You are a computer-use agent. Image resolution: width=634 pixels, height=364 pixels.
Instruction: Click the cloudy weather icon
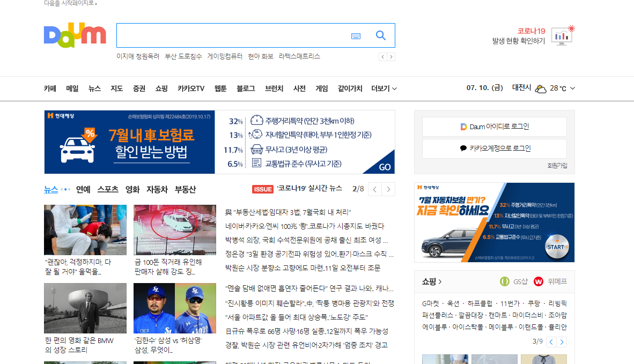(x=541, y=88)
